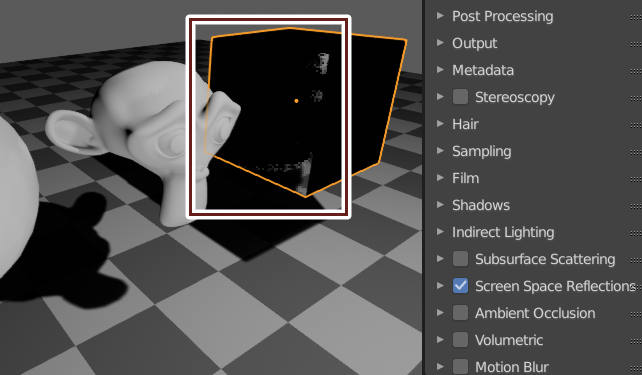Click the Shadows panel drag grip icon

click(x=636, y=206)
